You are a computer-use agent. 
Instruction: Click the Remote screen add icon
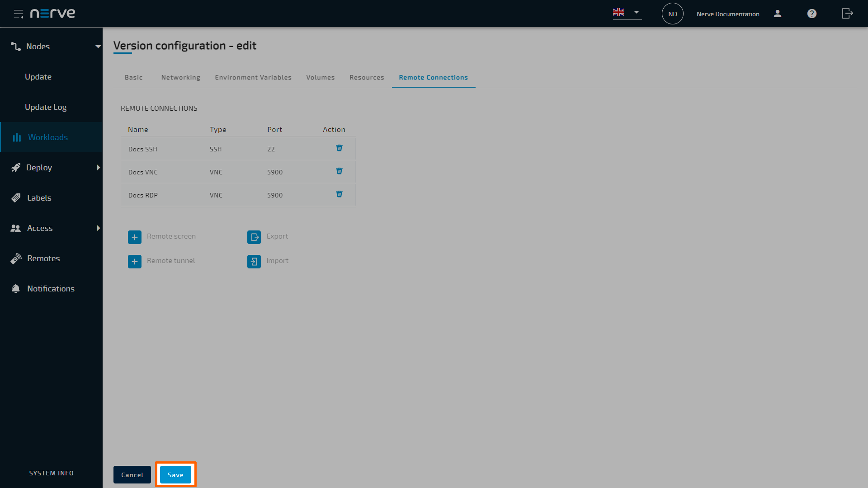point(134,236)
